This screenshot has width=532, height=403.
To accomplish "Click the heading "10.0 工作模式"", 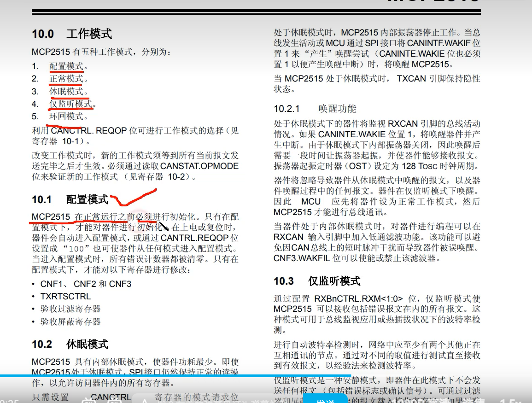I will (x=72, y=34).
